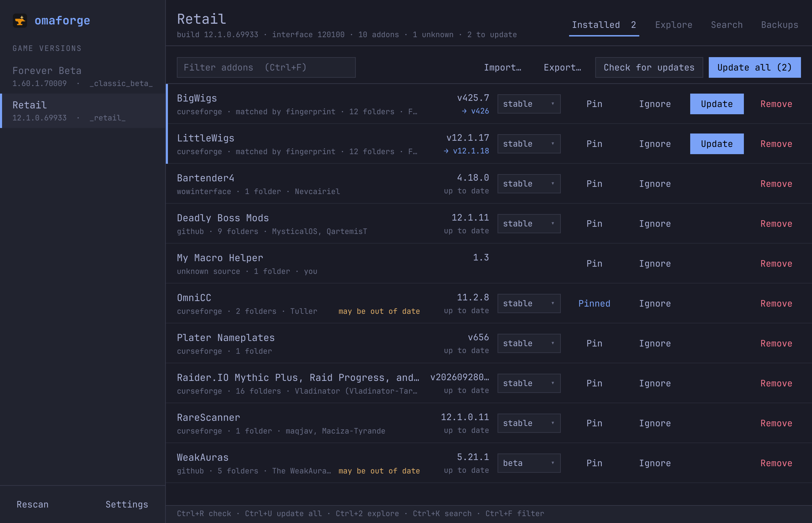Toggle Ignore for Deadly Boss Mods
The height and width of the screenshot is (523, 812).
[655, 224]
